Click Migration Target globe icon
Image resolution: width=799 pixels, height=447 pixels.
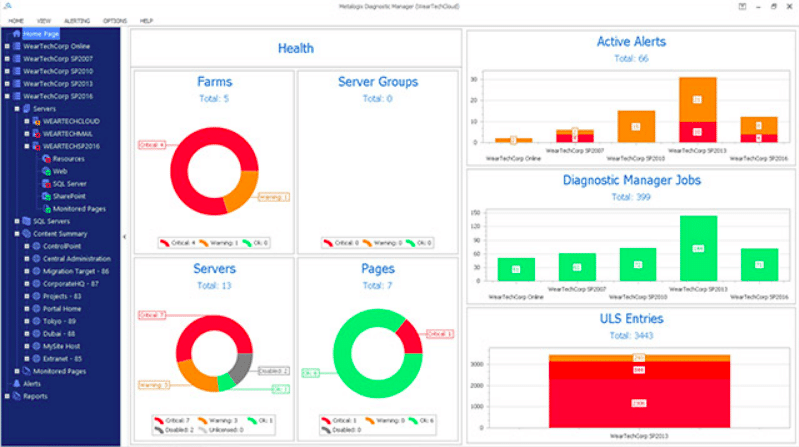(x=37, y=271)
